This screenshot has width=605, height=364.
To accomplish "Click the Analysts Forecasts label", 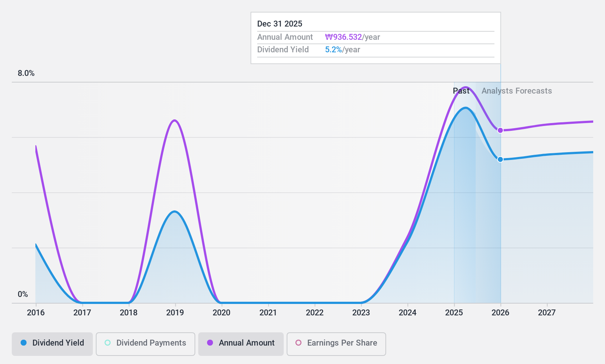I will click(x=517, y=91).
